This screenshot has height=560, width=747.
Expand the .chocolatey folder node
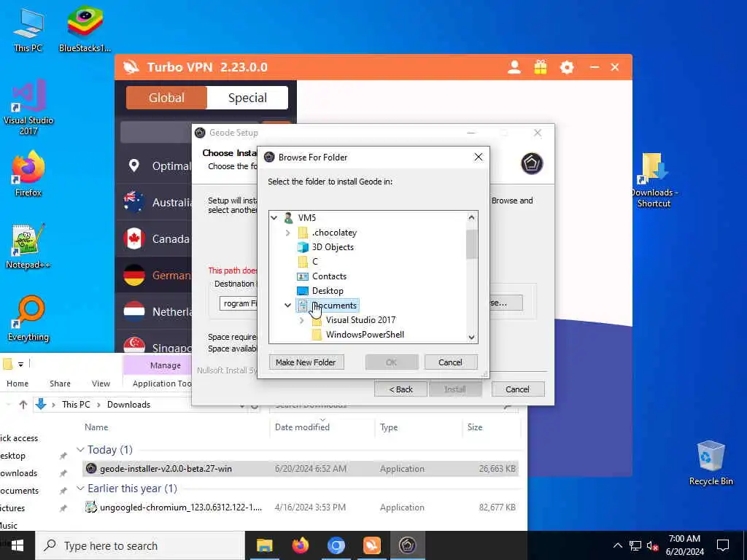(287, 233)
